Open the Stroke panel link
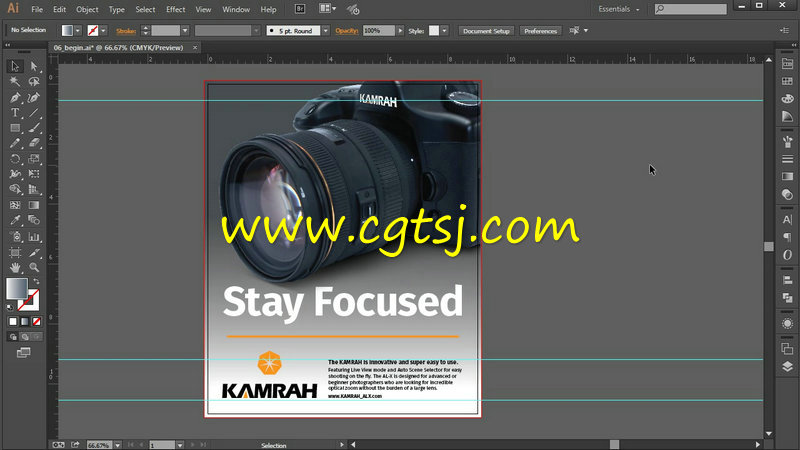This screenshot has width=800, height=450. (126, 31)
